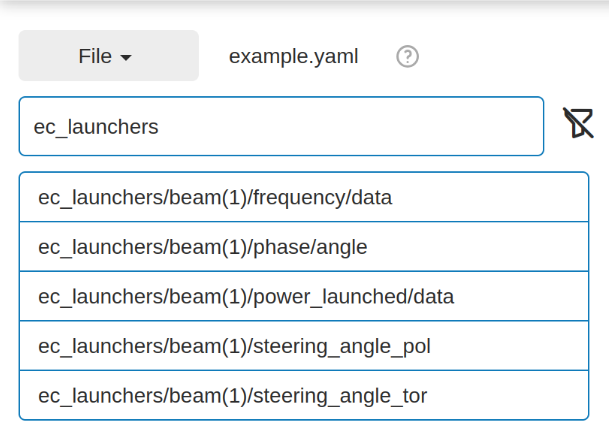Click the caret arrow beside File

pyautogui.click(x=126, y=58)
